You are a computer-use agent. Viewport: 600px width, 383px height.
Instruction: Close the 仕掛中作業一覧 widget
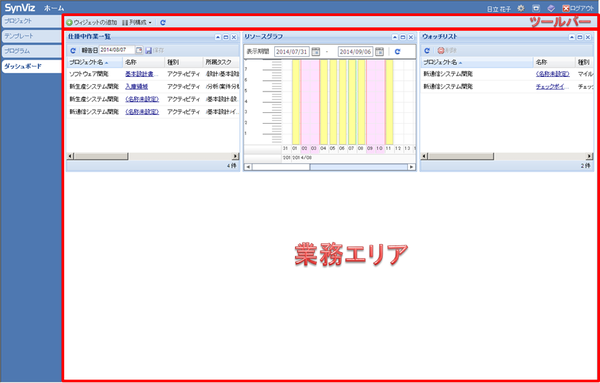click(x=234, y=37)
